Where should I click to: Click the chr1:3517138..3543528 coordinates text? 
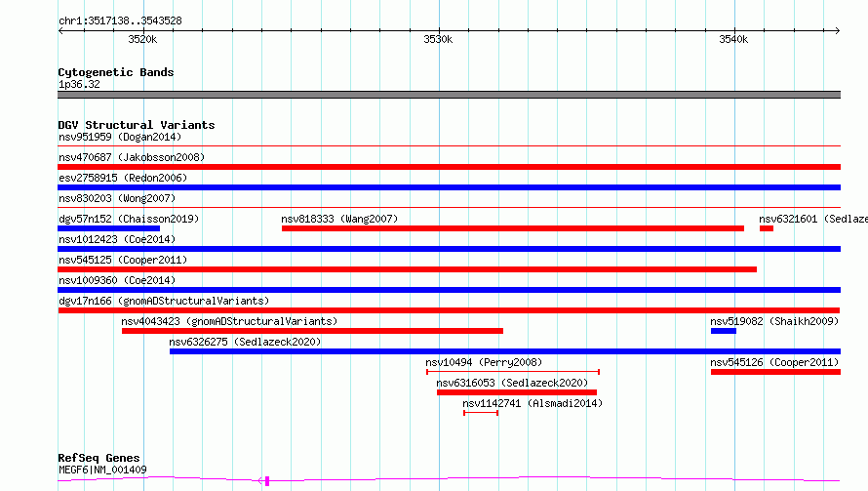coord(120,20)
